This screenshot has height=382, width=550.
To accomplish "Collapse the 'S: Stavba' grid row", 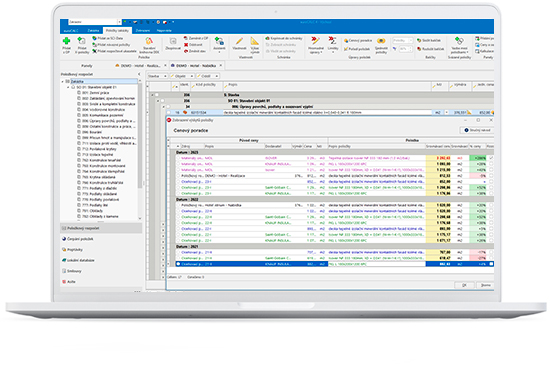I will [152, 95].
